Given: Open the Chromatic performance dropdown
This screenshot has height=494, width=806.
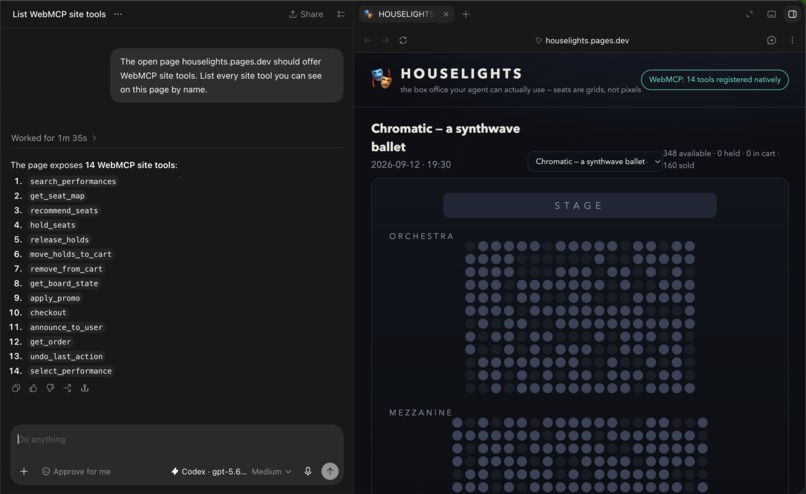Looking at the screenshot, I should [595, 161].
